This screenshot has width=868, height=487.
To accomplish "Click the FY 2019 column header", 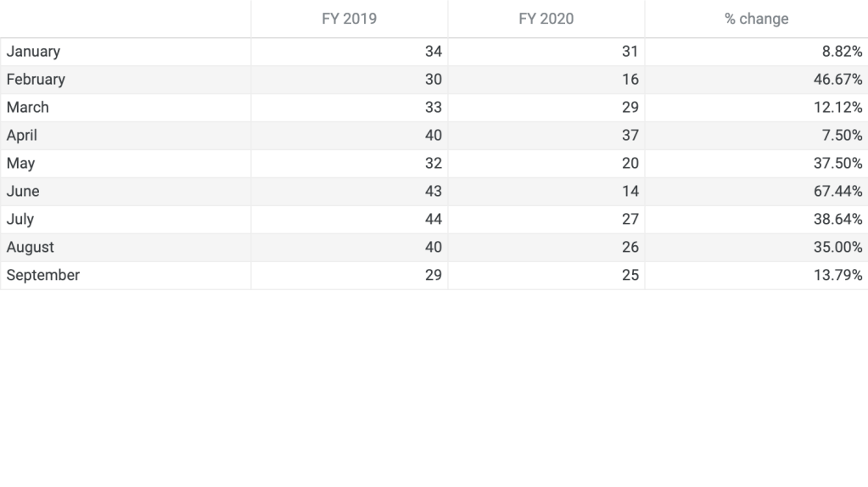I will [x=349, y=19].
